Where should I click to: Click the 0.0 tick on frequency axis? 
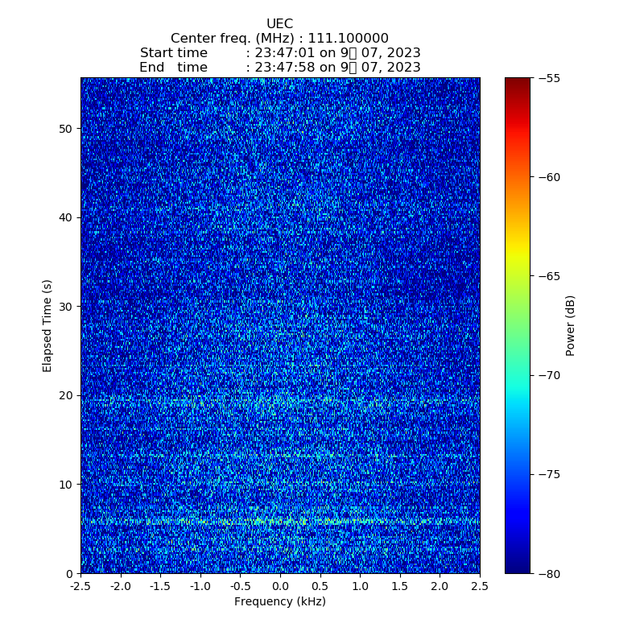pos(280,586)
